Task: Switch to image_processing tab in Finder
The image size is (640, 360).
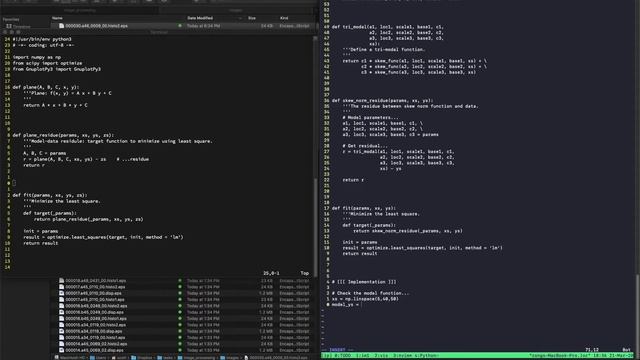Action: pyautogui.click(x=80, y=10)
